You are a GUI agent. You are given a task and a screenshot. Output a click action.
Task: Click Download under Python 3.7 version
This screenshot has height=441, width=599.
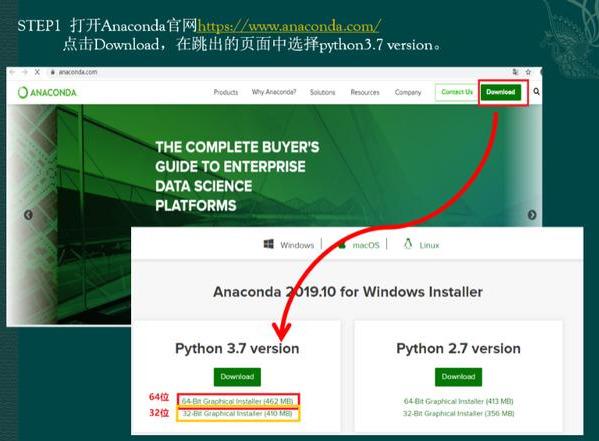237,377
